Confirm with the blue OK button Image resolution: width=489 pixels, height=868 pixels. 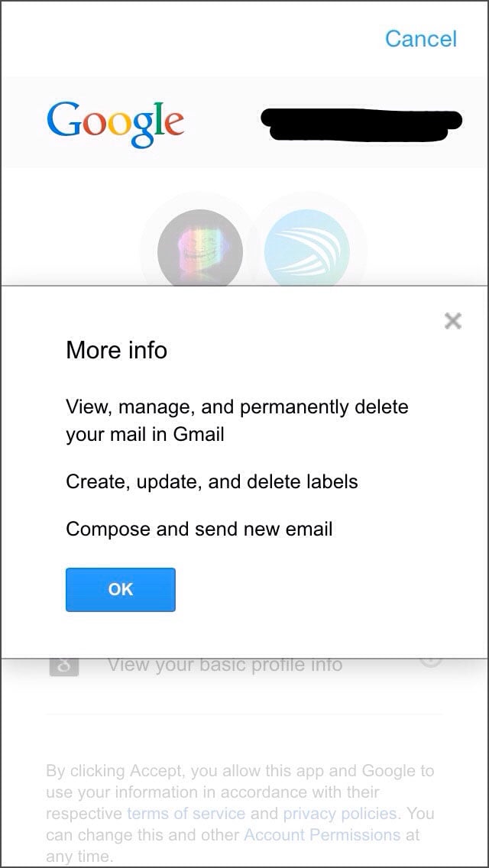(121, 590)
